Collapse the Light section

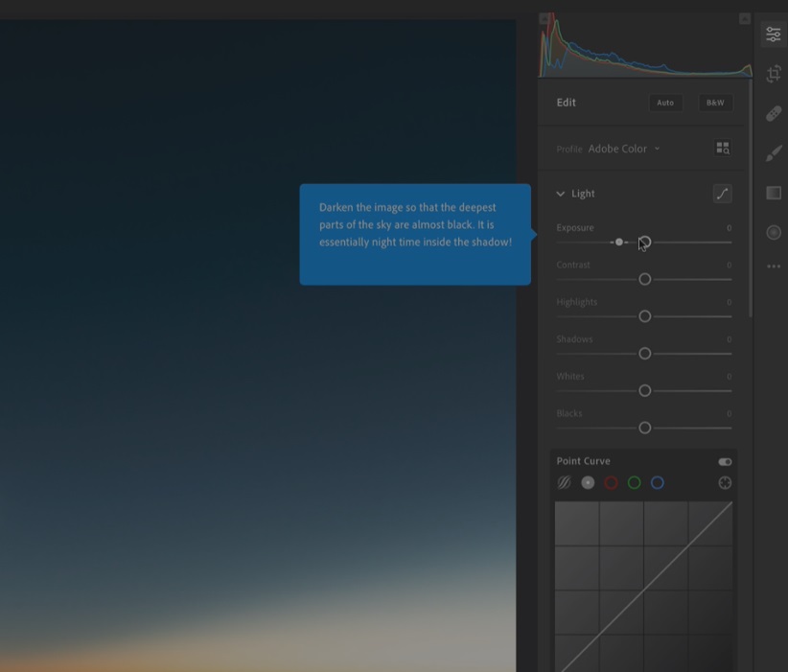(560, 193)
